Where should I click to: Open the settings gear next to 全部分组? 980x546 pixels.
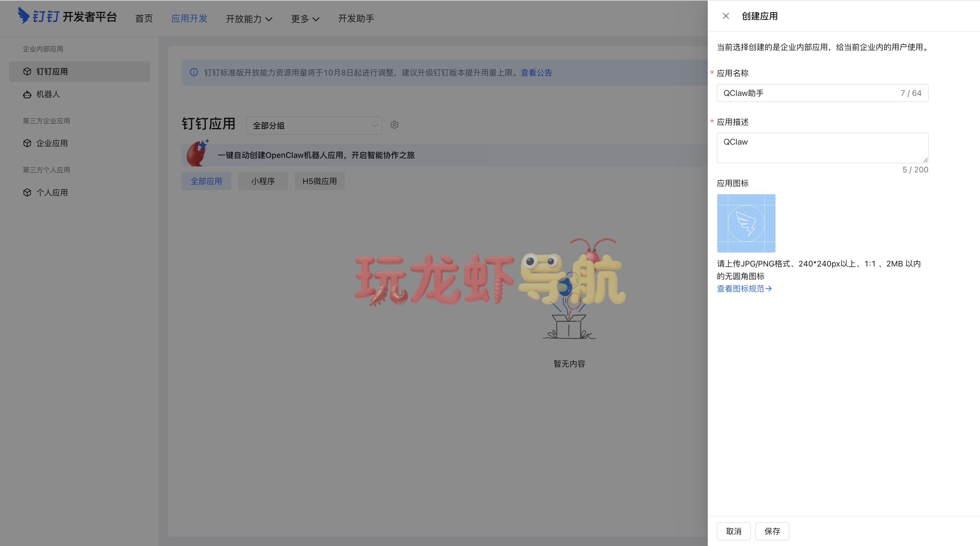pyautogui.click(x=394, y=125)
